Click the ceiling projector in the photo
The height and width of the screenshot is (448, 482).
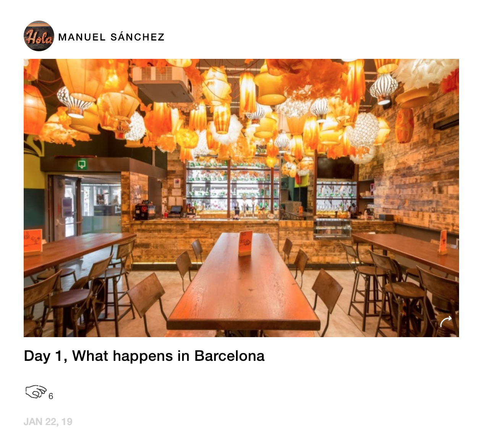pos(163,84)
